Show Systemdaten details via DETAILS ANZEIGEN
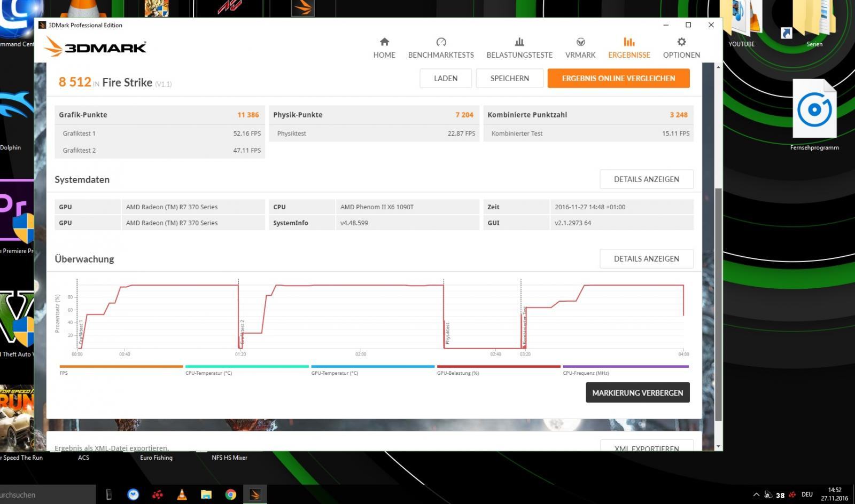The width and height of the screenshot is (855, 504). pos(647,179)
